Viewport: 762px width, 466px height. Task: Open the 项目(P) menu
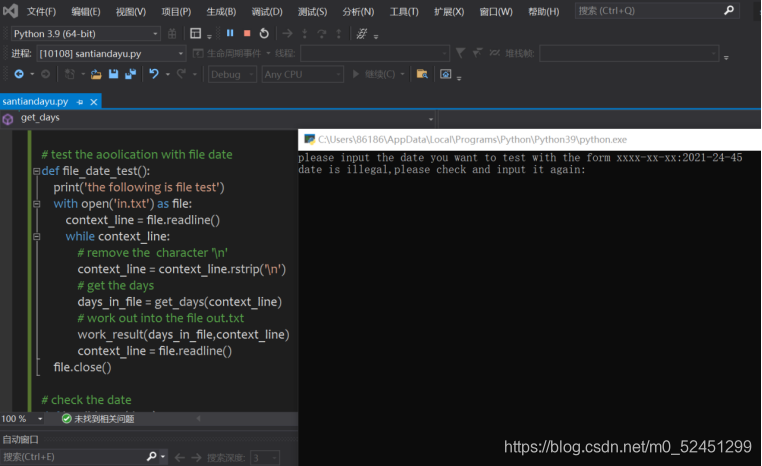click(176, 12)
